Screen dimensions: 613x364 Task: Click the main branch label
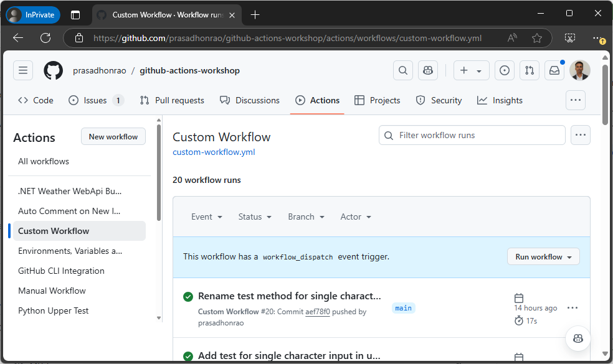coord(403,308)
